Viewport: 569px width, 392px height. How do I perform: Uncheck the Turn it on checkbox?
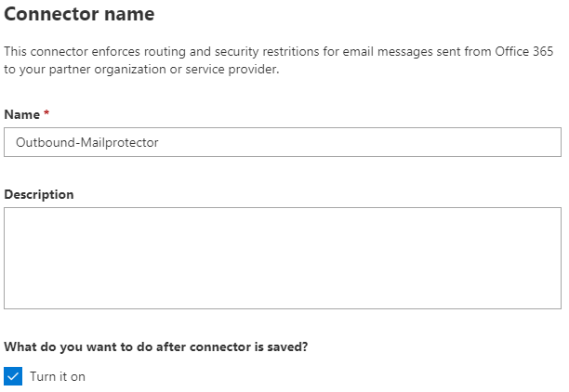[x=13, y=376]
